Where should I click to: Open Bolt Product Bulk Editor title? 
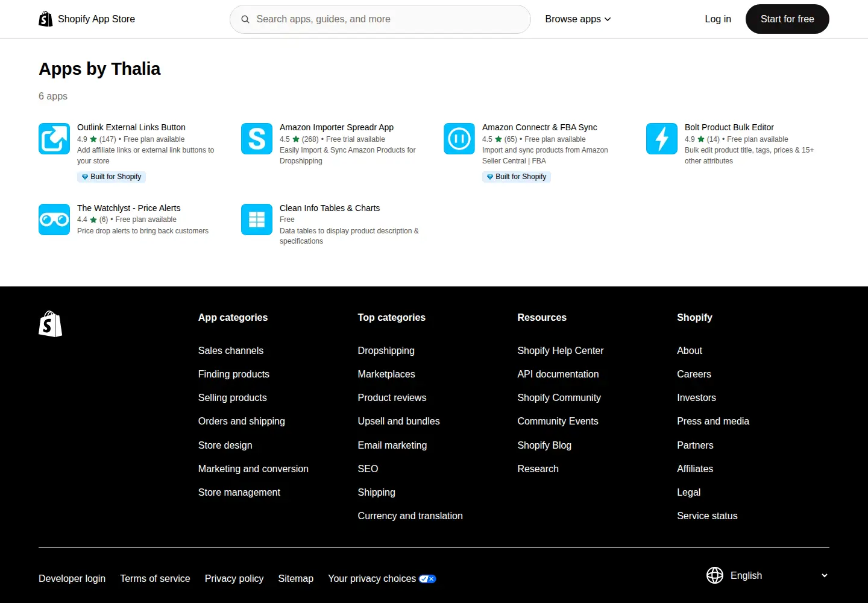pos(729,127)
